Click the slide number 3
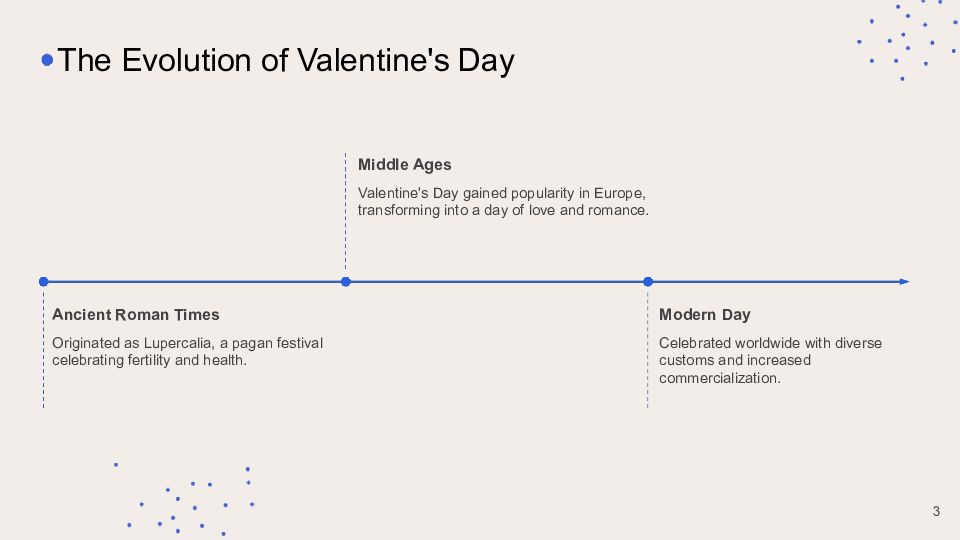The width and height of the screenshot is (960, 540). pyautogui.click(x=936, y=512)
